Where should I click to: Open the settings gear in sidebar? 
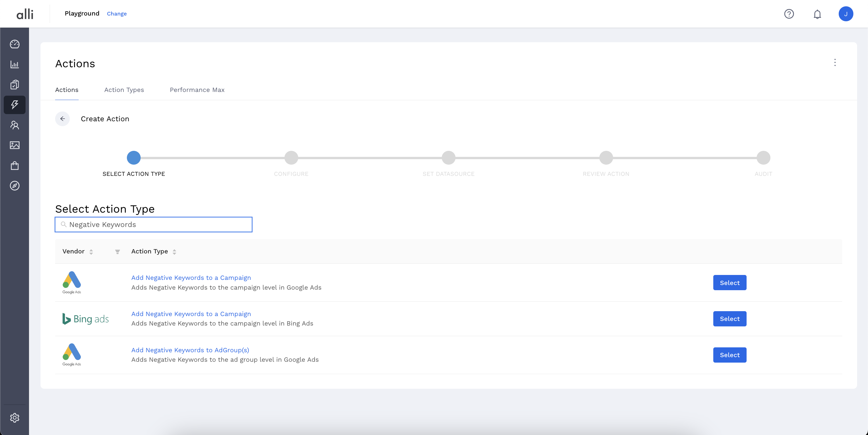14,418
